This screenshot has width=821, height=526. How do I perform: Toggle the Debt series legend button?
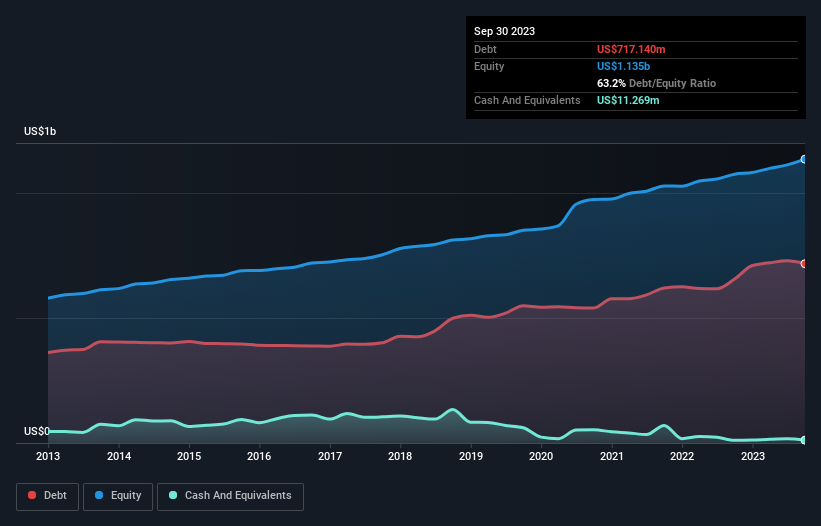pos(48,496)
